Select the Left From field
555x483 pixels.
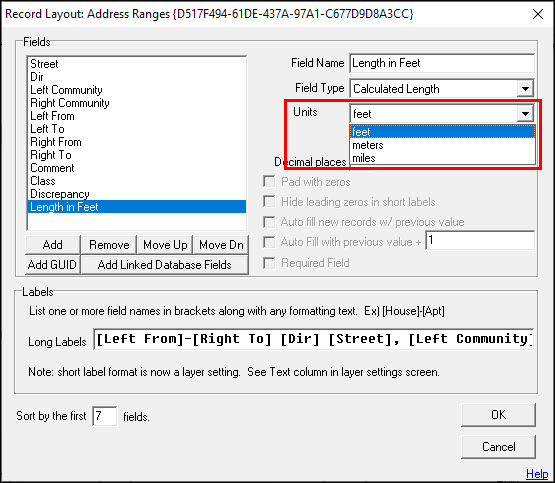click(x=137, y=116)
